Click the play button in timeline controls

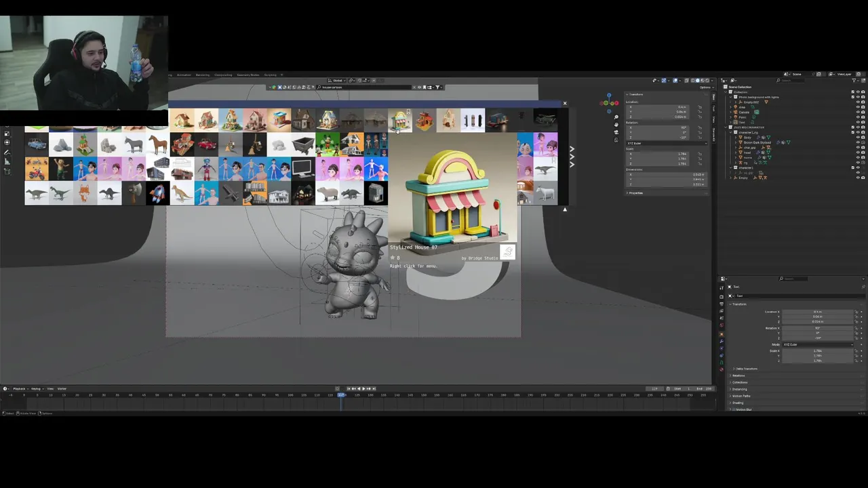pos(363,389)
